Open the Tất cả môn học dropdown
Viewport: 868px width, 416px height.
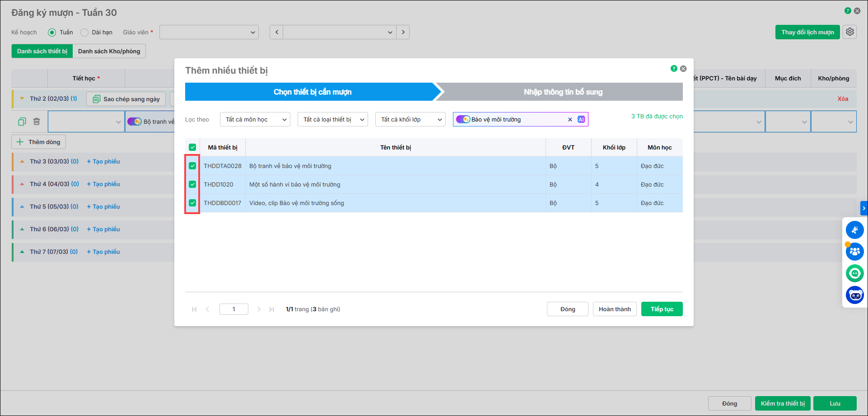coord(255,119)
